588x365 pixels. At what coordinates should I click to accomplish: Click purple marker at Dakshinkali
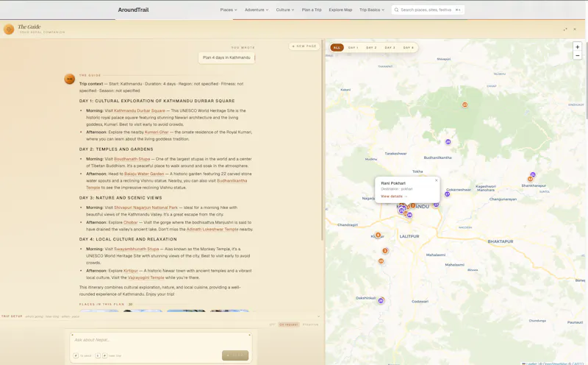[381, 301]
